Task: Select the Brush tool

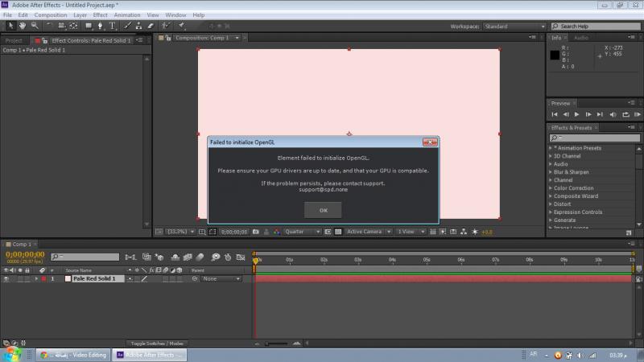Action: click(127, 26)
